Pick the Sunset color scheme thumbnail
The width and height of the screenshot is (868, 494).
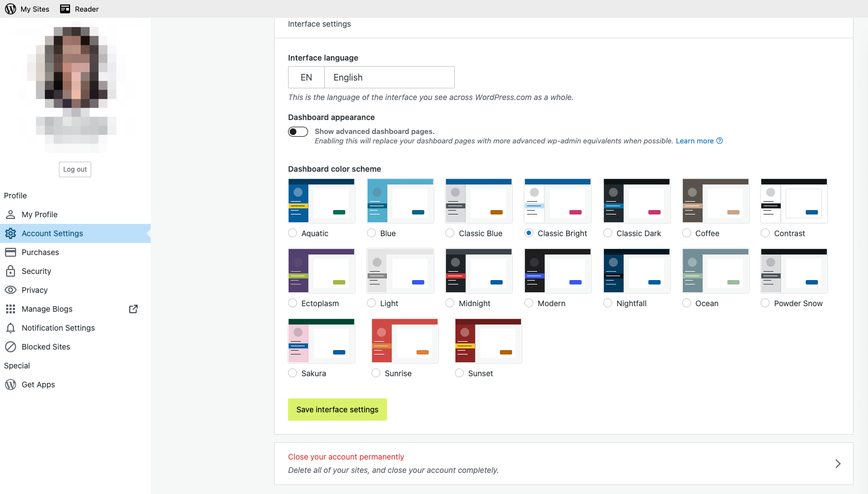point(488,341)
